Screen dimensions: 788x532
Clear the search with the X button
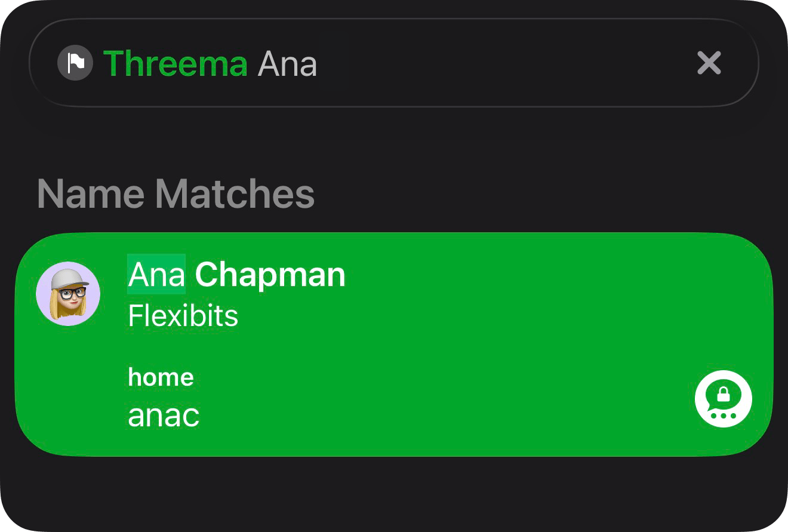[709, 63]
